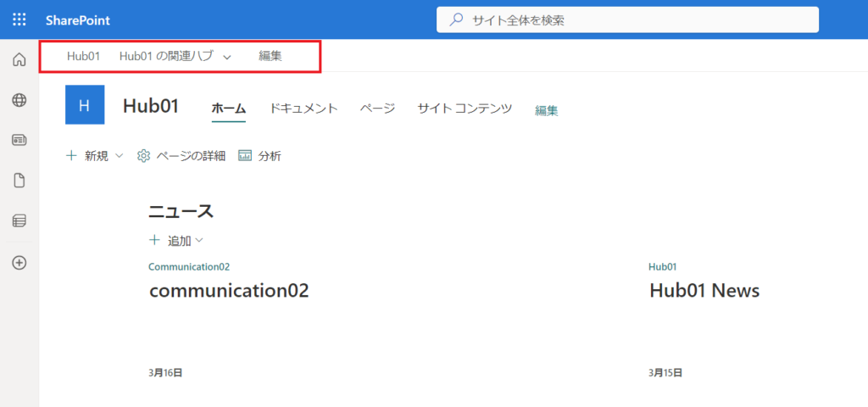
Task: Click the plus icon beside 追加
Action: point(154,240)
